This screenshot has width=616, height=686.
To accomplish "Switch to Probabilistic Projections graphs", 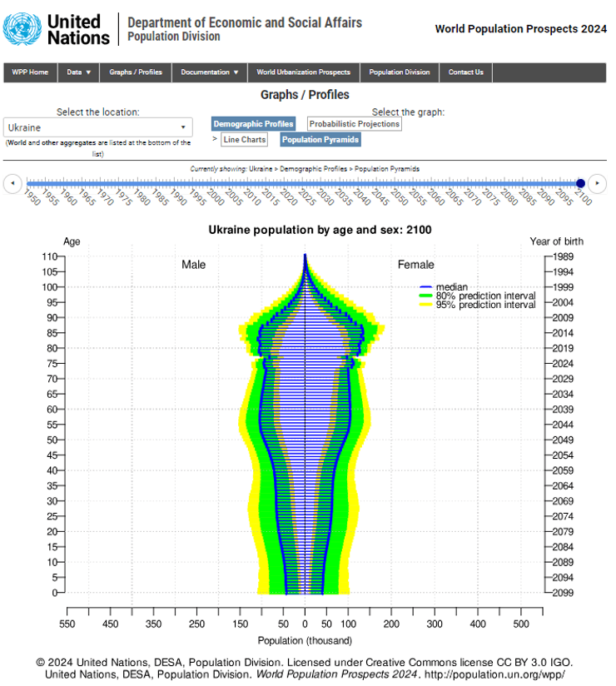I will tap(355, 124).
